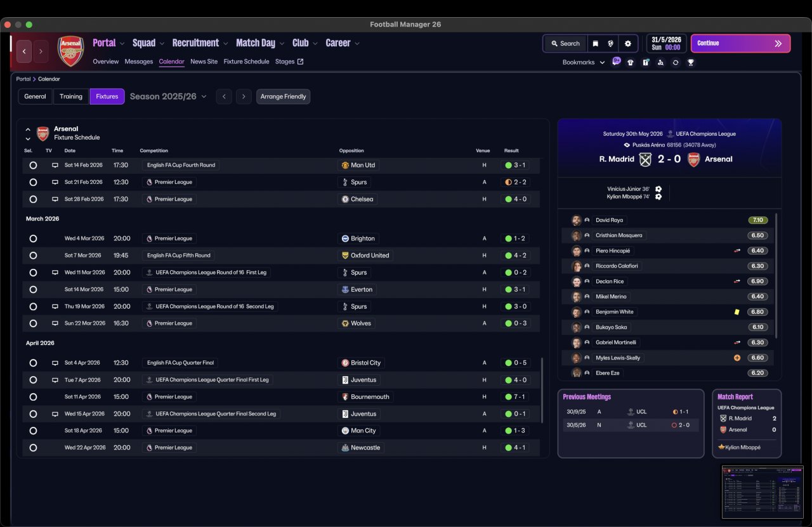Open the Fixture Schedule tab
Screen dimensions: 812x527
[x=246, y=62]
